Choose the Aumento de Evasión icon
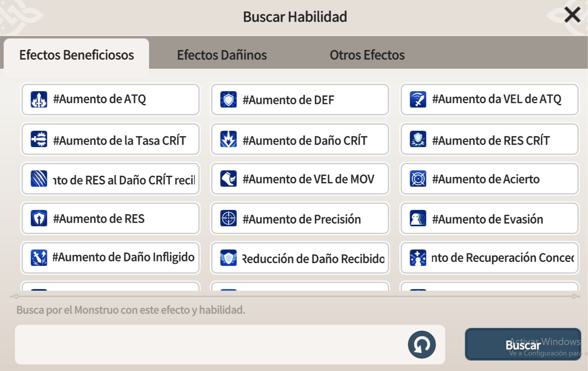 418,218
